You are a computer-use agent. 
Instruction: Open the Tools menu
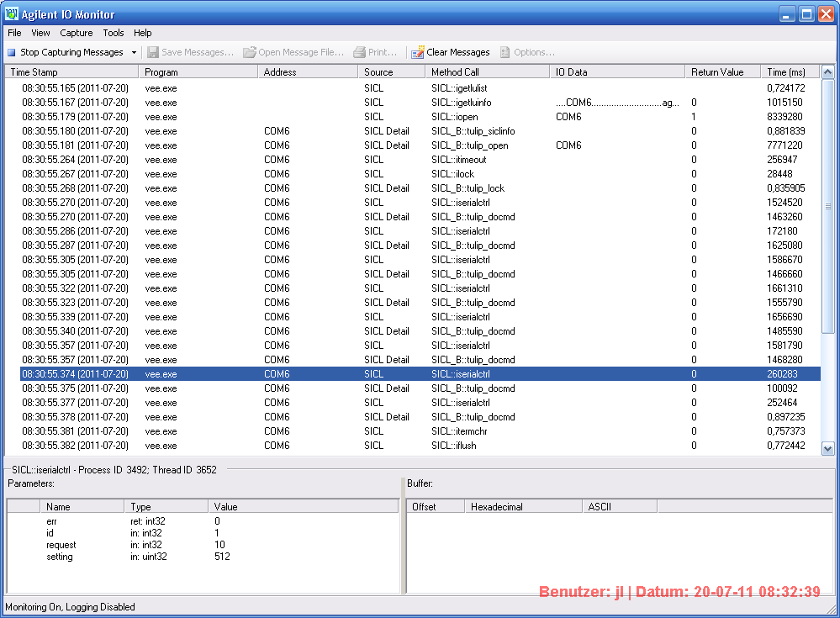coord(114,33)
